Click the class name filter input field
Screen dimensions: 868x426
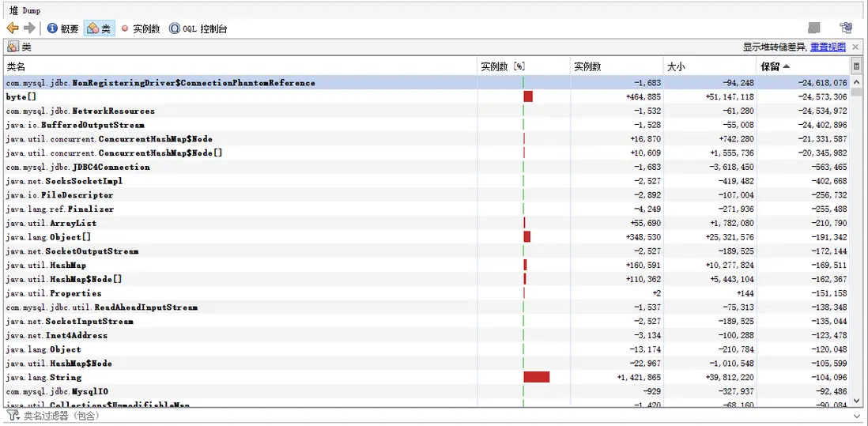coord(443,416)
